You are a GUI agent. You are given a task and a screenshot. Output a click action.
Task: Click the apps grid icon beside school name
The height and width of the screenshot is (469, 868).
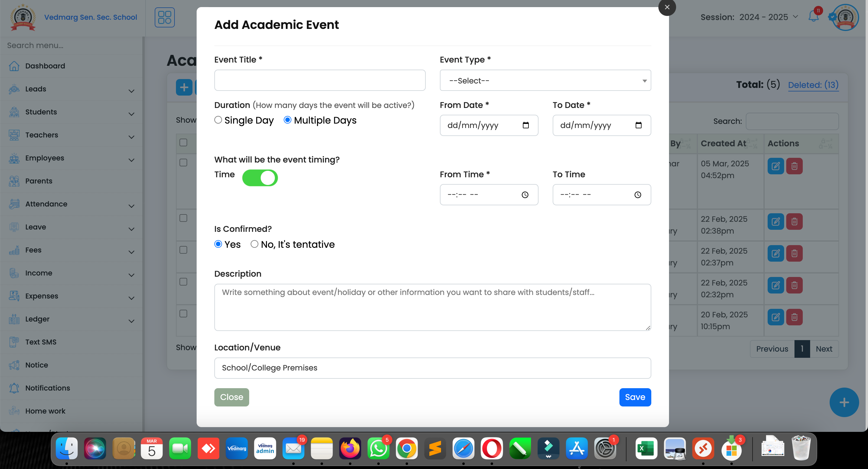[164, 17]
